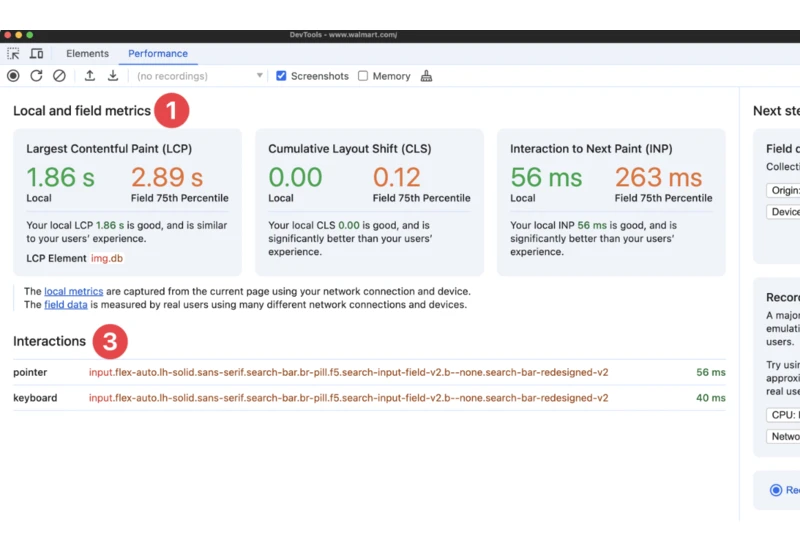Open the field data link
800x560 pixels.
(66, 304)
